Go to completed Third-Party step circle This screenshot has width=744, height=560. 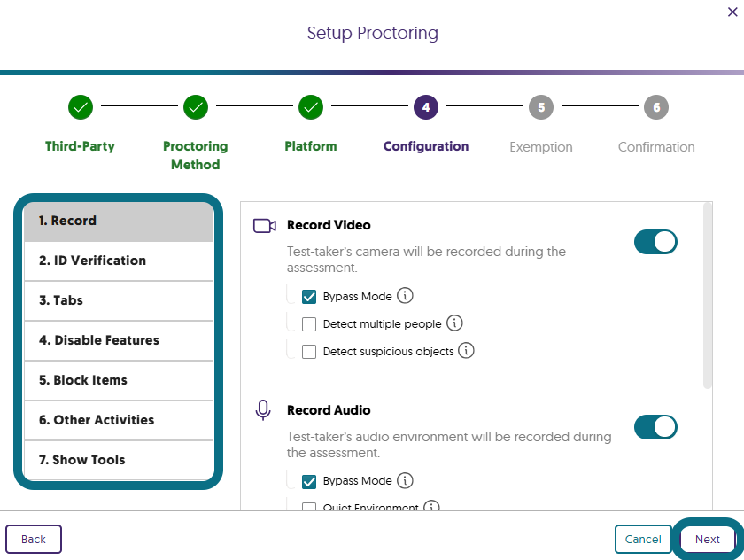coord(81,107)
